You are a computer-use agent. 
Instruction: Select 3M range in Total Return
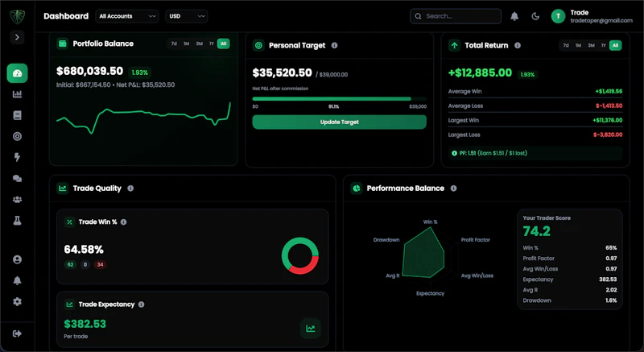point(591,46)
